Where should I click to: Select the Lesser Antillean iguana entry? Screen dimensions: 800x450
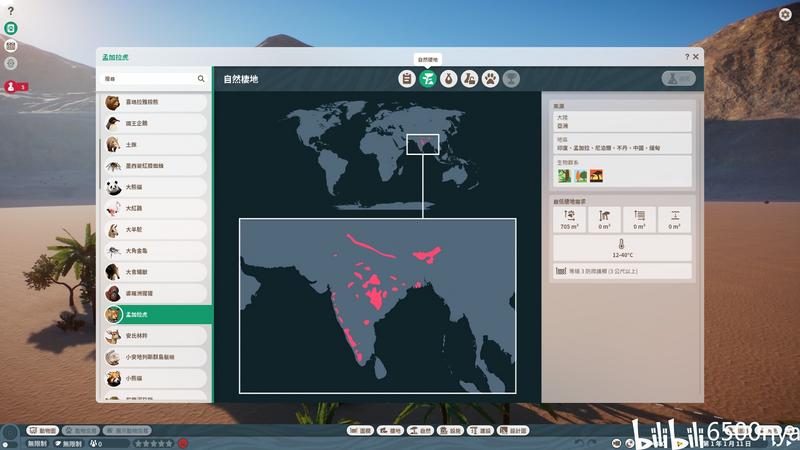pyautogui.click(x=155, y=357)
